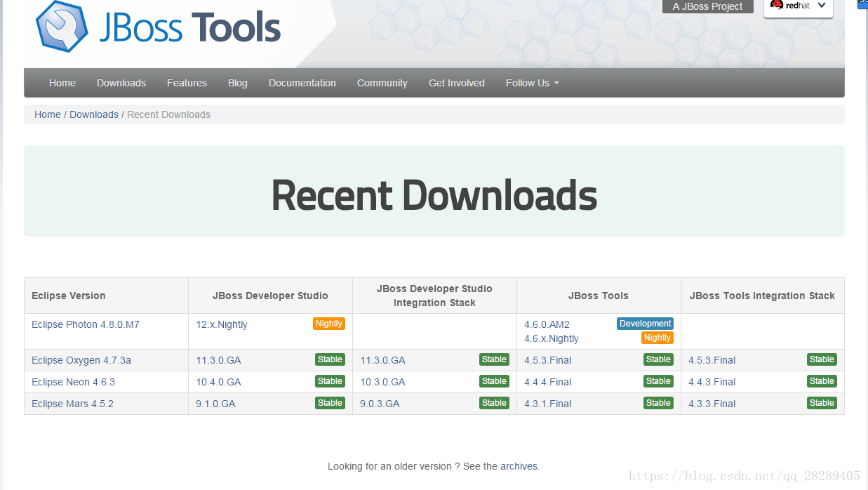Screen dimensions: 868x490
Task: Open the Home nav item
Action: 62,83
